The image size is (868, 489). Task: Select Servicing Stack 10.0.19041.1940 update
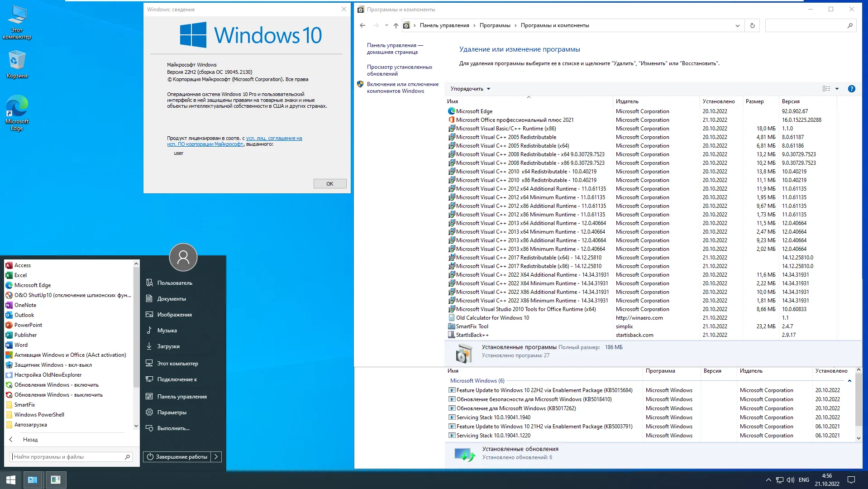click(x=493, y=417)
